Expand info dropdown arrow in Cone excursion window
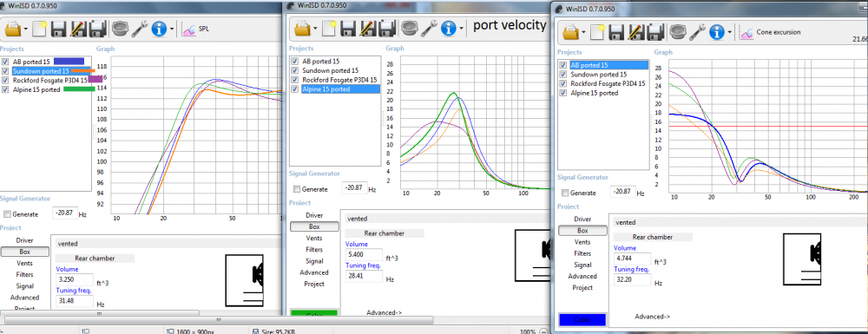The width and height of the screenshot is (868, 334). (730, 33)
